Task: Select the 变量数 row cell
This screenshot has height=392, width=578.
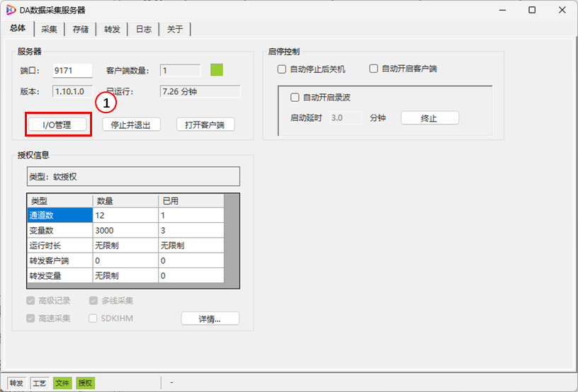Action: click(59, 231)
